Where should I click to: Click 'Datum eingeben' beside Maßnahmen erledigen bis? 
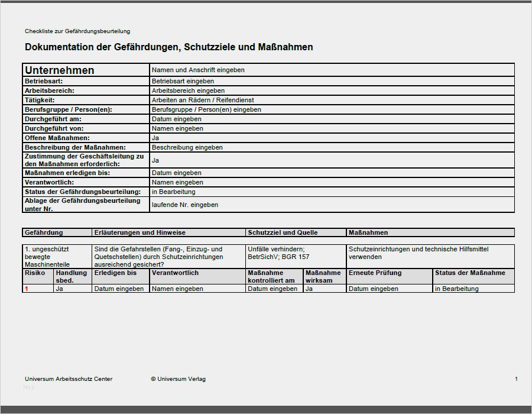(x=332, y=173)
